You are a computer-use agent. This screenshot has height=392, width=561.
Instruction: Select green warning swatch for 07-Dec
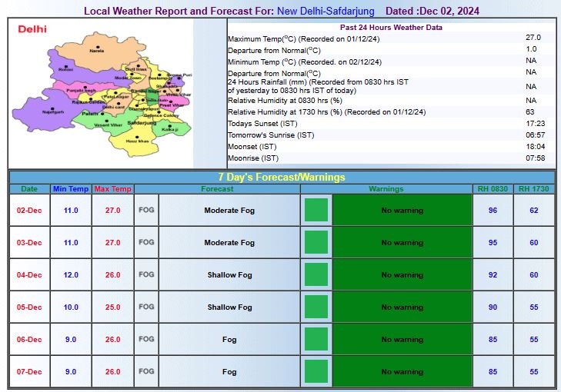pyautogui.click(x=316, y=372)
